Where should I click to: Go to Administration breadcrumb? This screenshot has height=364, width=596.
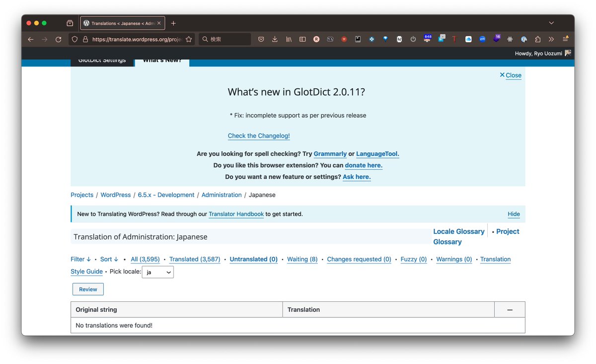point(222,195)
